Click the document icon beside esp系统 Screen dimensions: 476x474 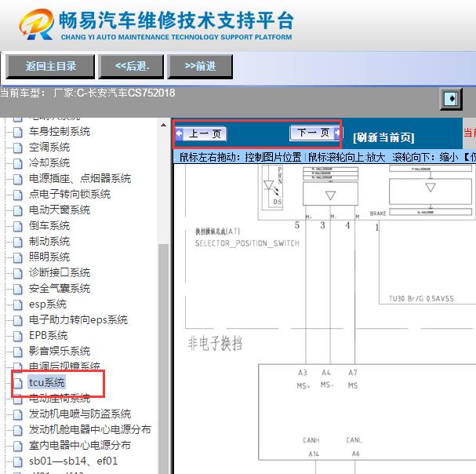tap(18, 304)
